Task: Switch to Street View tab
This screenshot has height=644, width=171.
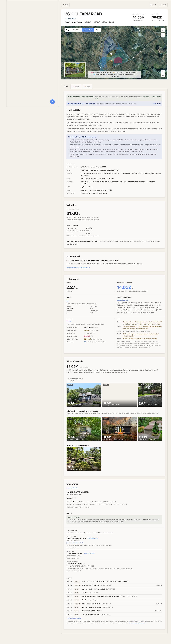Action: (x=76, y=30)
